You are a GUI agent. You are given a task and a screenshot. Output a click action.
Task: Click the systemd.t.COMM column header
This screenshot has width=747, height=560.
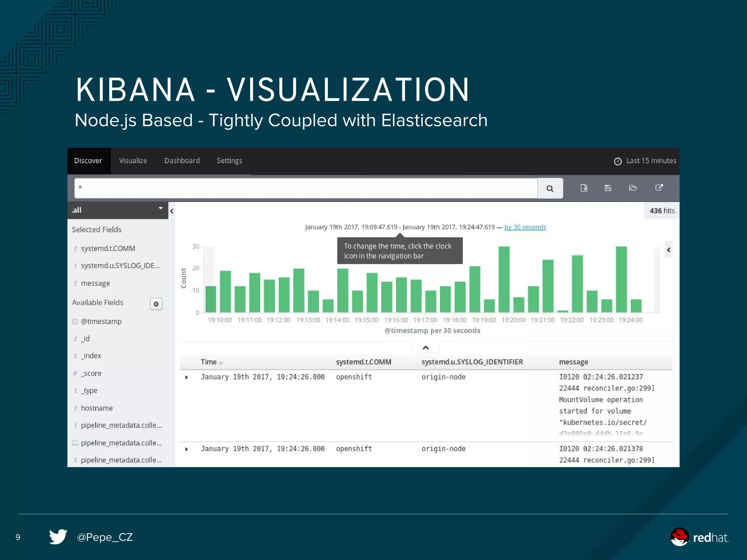pyautogui.click(x=363, y=362)
